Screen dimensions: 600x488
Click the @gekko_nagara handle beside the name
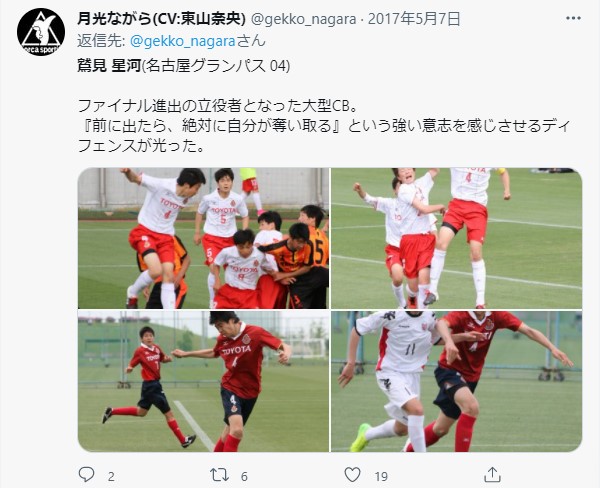click(303, 19)
